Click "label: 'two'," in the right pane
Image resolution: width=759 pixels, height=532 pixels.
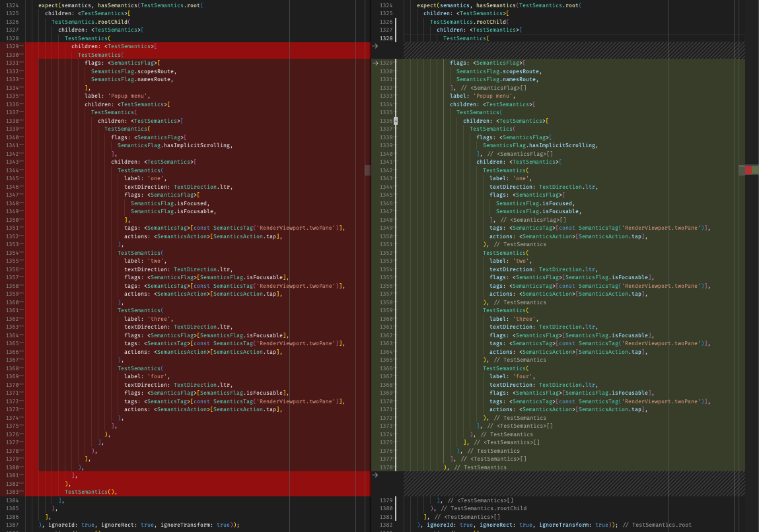(x=510, y=261)
